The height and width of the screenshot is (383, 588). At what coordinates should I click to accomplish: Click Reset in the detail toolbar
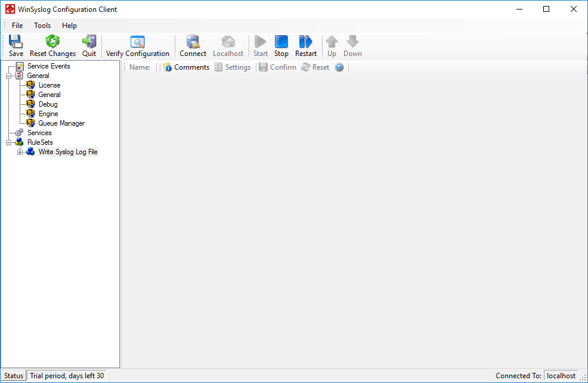315,67
